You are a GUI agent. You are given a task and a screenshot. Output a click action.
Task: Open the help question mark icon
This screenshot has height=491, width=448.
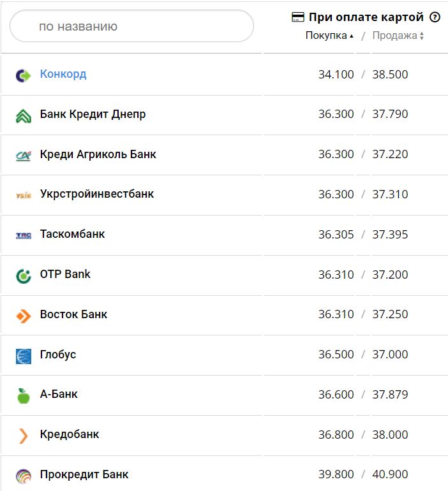[x=435, y=17]
